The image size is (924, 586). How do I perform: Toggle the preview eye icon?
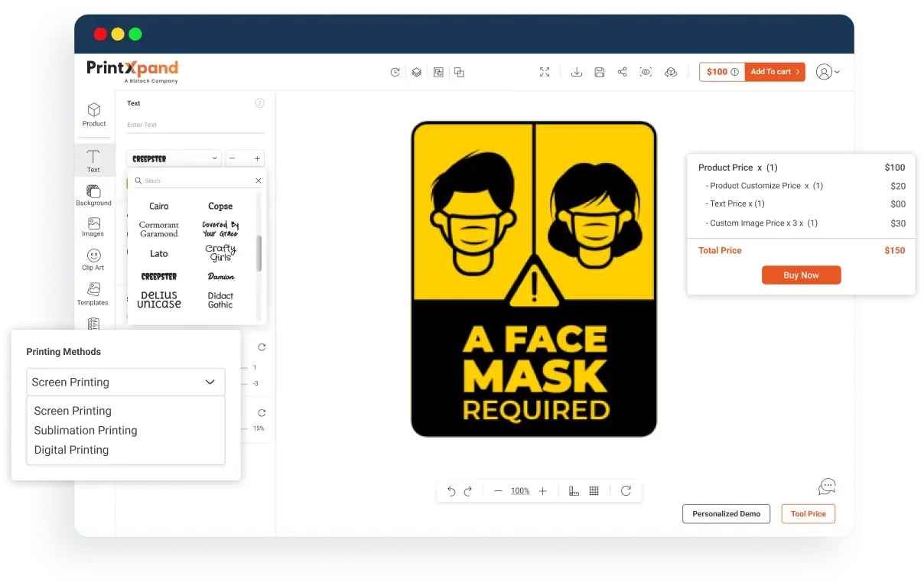tap(646, 72)
